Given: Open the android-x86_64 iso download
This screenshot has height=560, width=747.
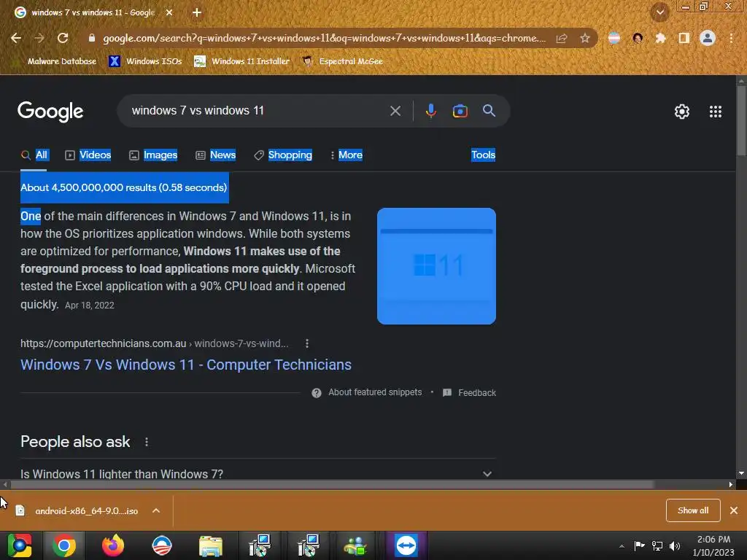Looking at the screenshot, I should (79, 511).
